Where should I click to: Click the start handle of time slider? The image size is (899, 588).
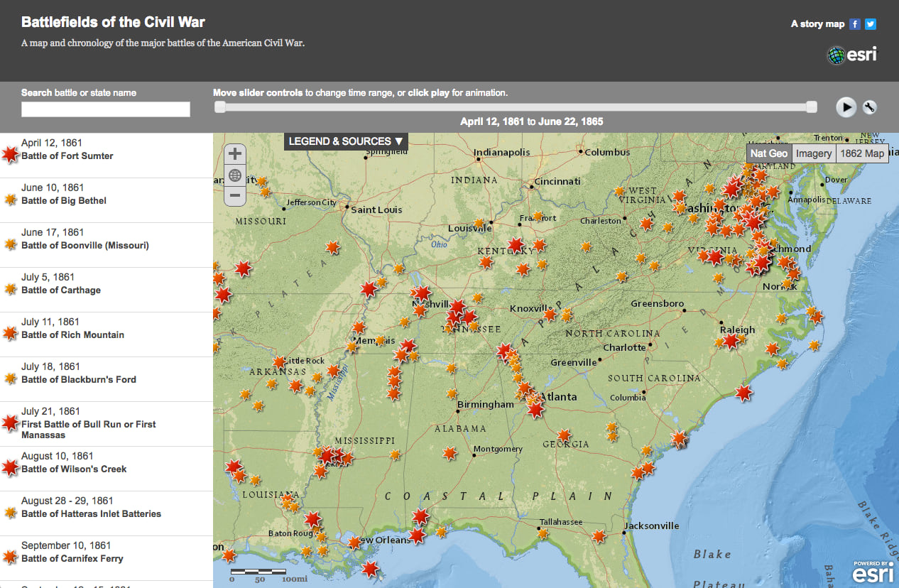pos(220,107)
